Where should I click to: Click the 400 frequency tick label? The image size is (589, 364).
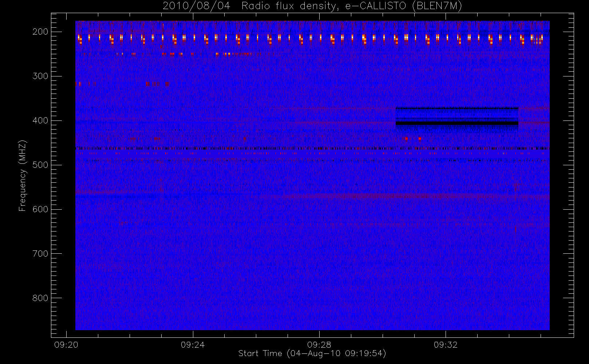40,120
